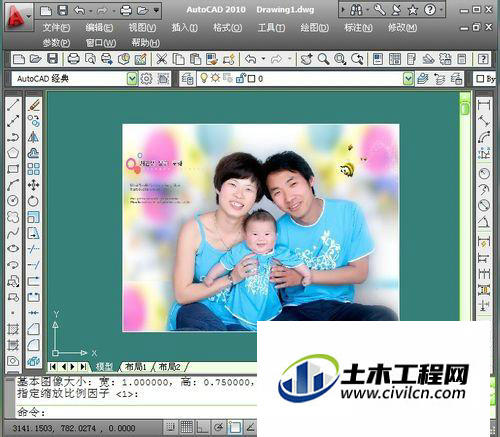Select the Mirror tool
Image resolution: width=500 pixels, height=437 pixels.
coord(34,137)
